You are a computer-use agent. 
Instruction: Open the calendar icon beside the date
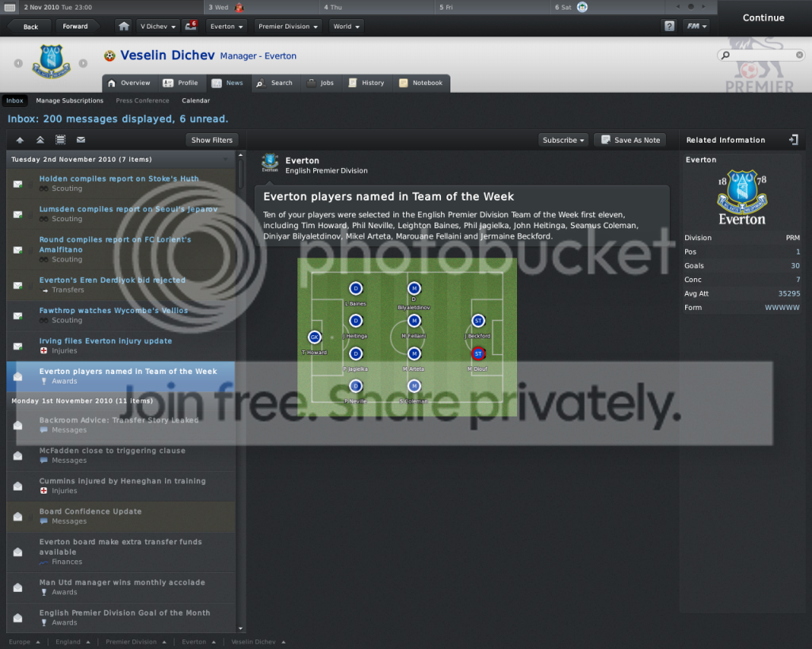coord(10,7)
